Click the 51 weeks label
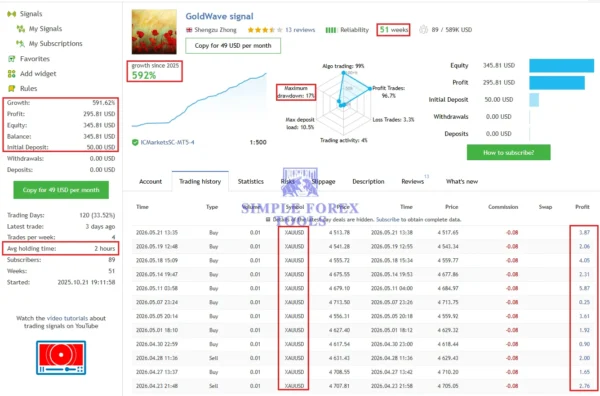The height and width of the screenshot is (396, 600). pos(394,29)
